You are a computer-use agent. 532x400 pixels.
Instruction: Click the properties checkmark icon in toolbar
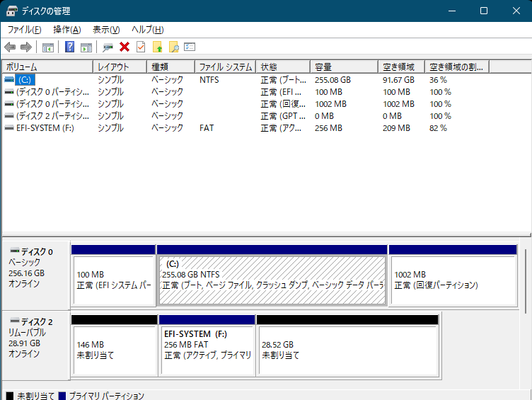click(x=141, y=47)
